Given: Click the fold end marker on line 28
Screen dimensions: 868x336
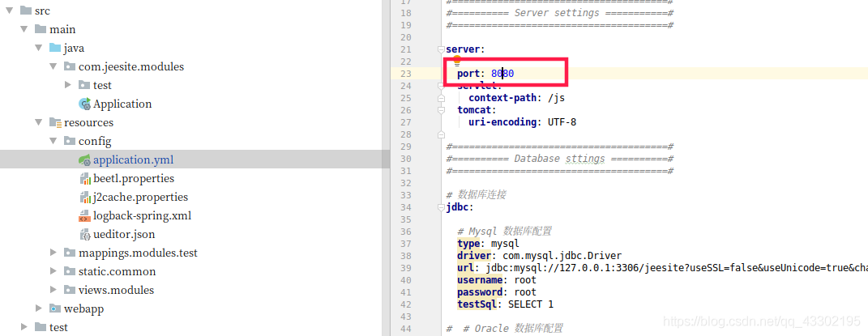Looking at the screenshot, I should [x=441, y=134].
